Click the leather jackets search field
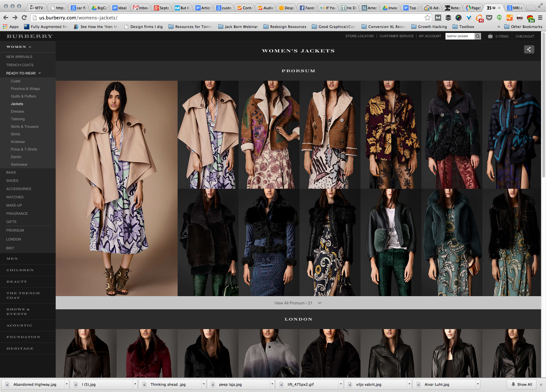Screen dimensions: 546x392 [460, 36]
